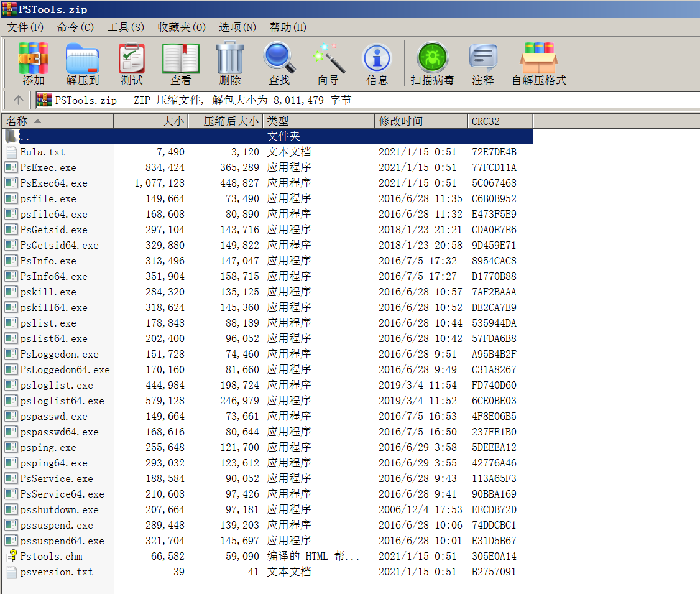This screenshot has height=594, width=700.
Task: Show archive Info (信息) icon
Action: point(377,58)
